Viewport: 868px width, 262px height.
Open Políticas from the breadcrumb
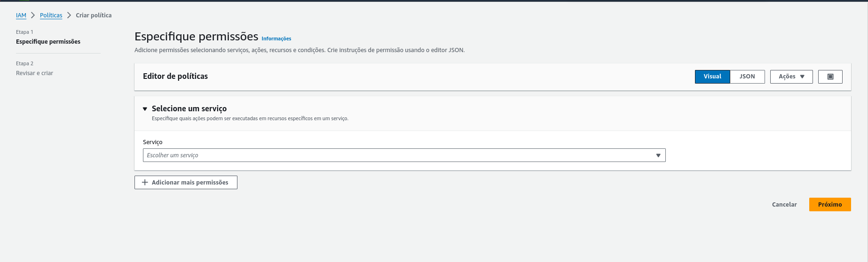pos(51,15)
